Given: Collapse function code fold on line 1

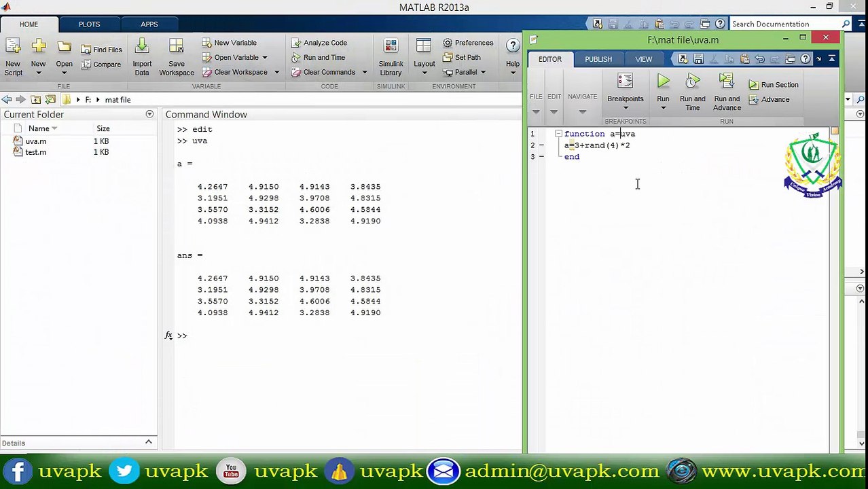Looking at the screenshot, I should [558, 134].
